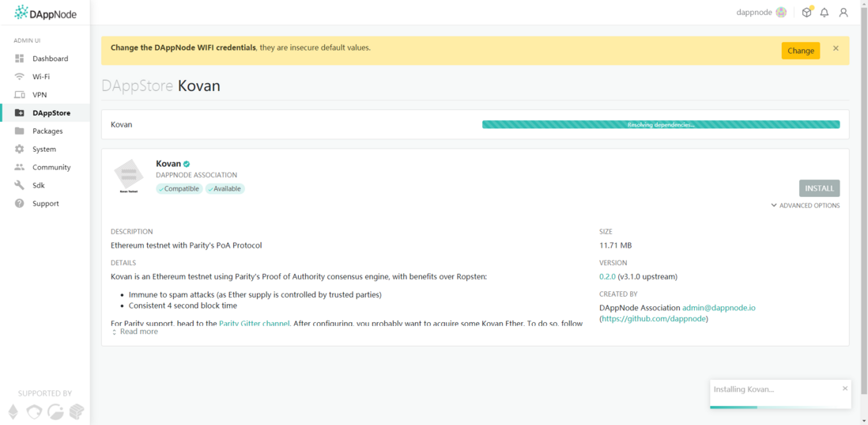
Task: Click the Installing Kovan toast progress bar
Action: 780,408
